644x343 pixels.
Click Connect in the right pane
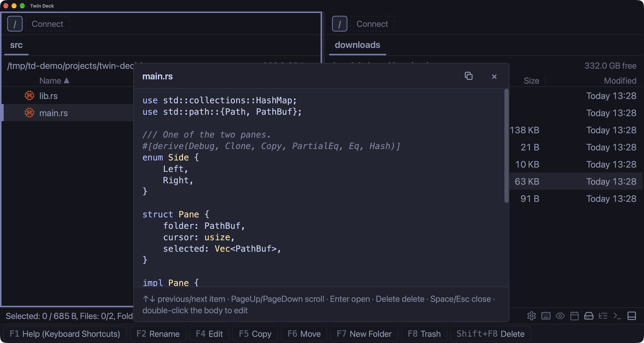click(372, 24)
